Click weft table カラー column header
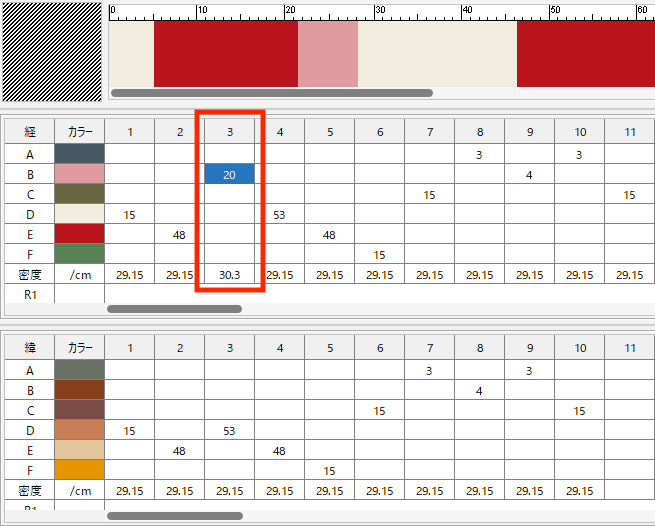The width and height of the screenshot is (655, 526). pyautogui.click(x=79, y=348)
